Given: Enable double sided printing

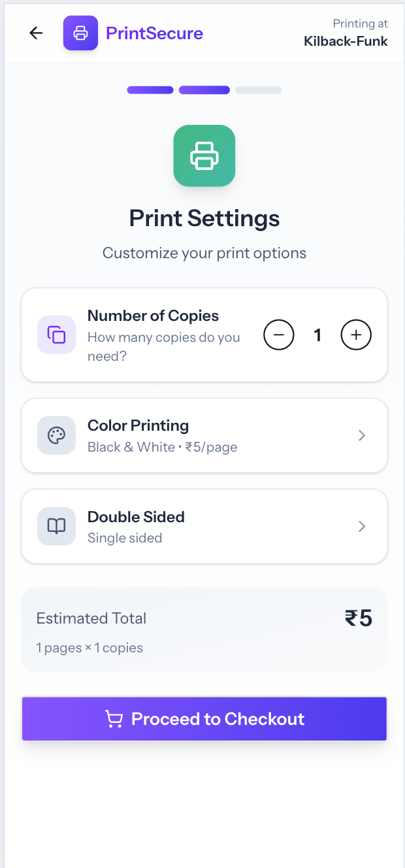Looking at the screenshot, I should pyautogui.click(x=204, y=526).
